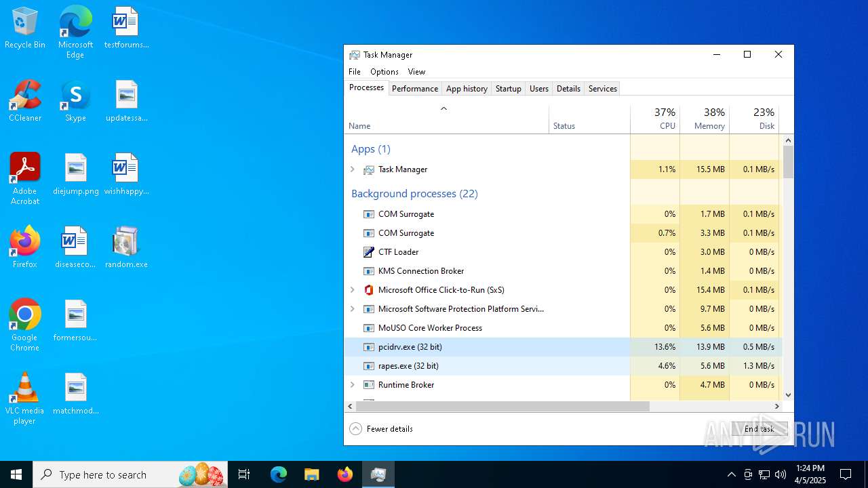Click the taskbar search box

tap(131, 474)
